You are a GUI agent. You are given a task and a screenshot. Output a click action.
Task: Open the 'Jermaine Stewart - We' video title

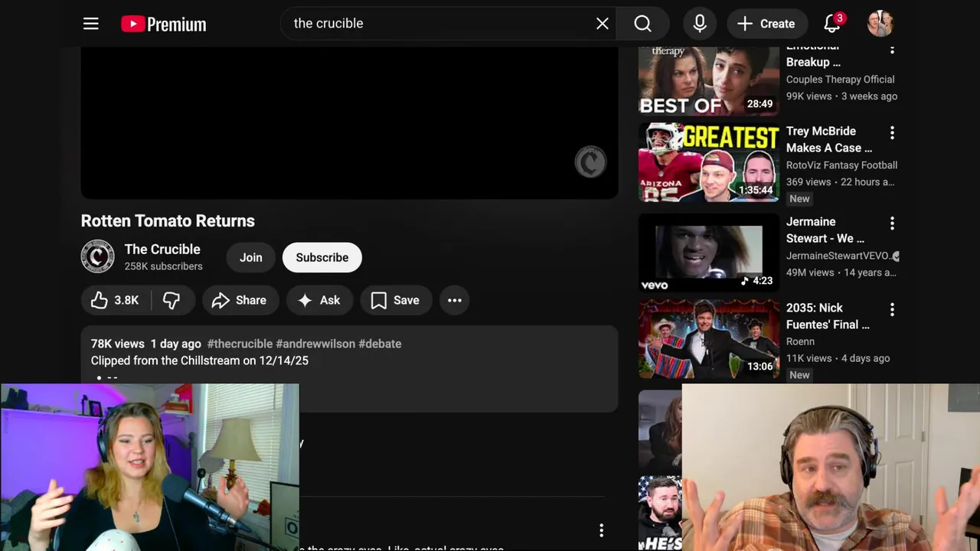point(825,230)
